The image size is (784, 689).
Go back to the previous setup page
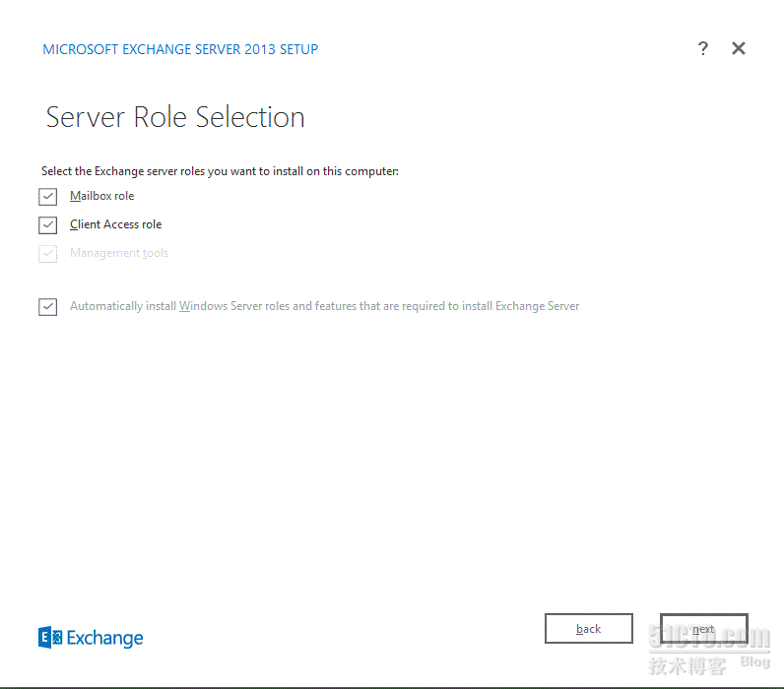pyautogui.click(x=589, y=629)
